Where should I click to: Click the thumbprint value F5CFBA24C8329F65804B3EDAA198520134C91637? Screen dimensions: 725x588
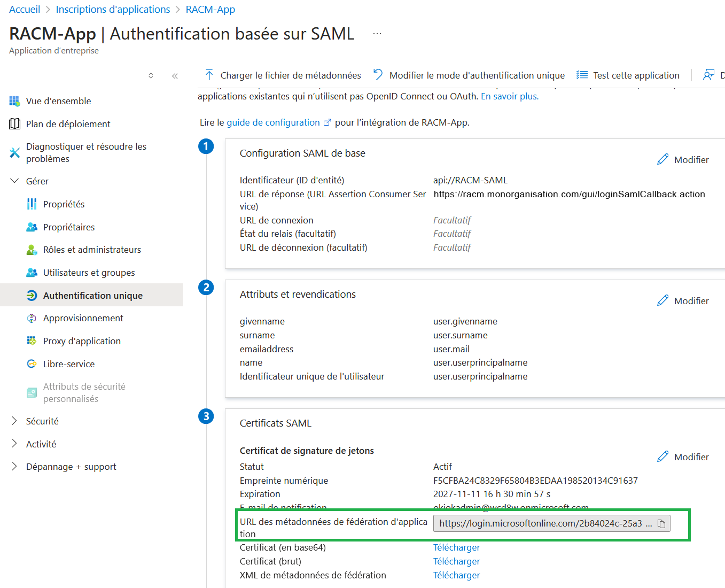[535, 481]
